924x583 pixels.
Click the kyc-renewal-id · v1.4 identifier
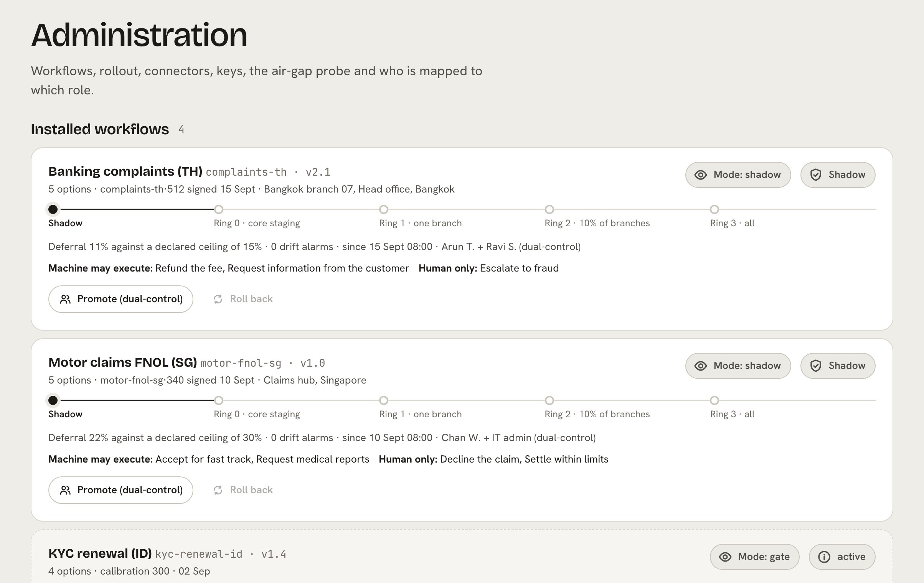221,554
